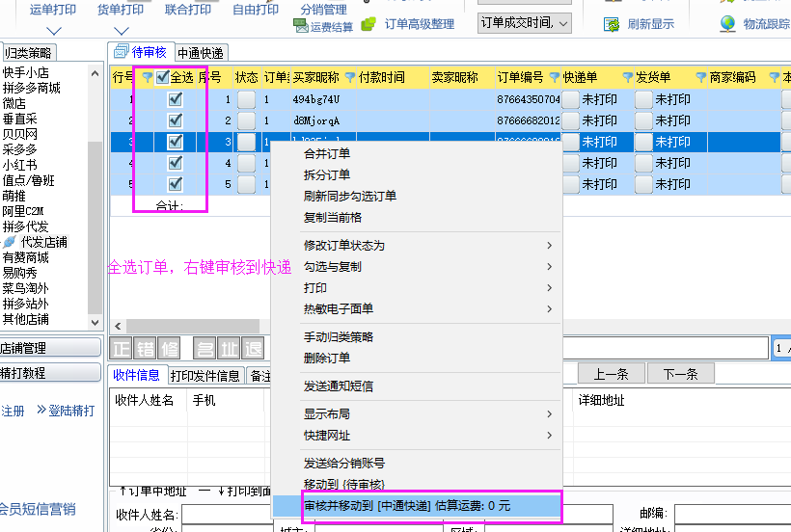Expand the 显示布局 submenu
Image resolution: width=791 pixels, height=532 pixels.
coord(550,414)
